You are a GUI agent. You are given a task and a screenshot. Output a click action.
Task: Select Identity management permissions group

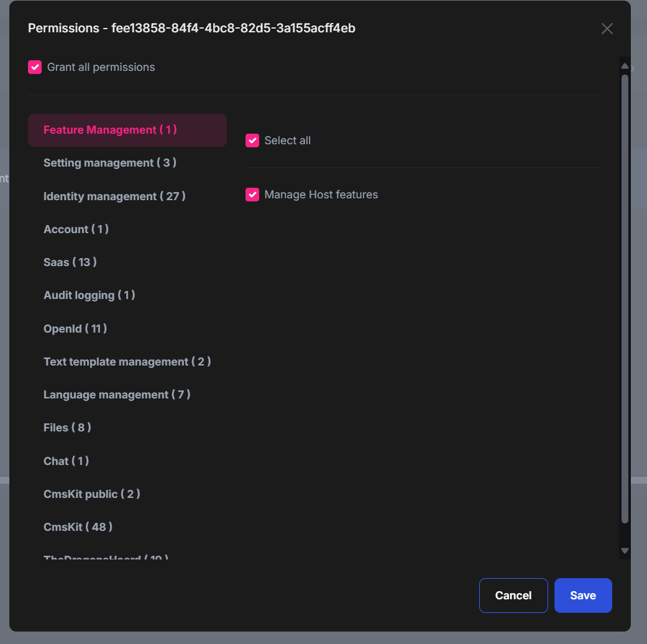[114, 196]
